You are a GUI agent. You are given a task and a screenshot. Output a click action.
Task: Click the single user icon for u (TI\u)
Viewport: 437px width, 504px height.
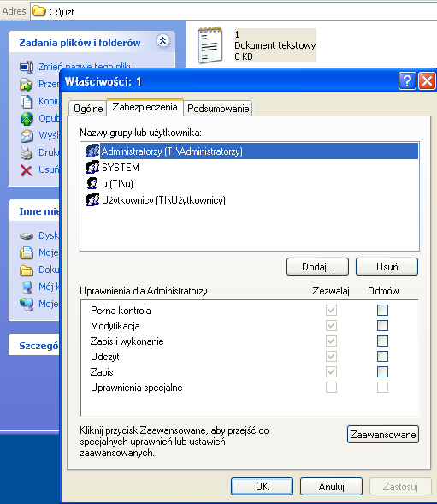(x=92, y=183)
